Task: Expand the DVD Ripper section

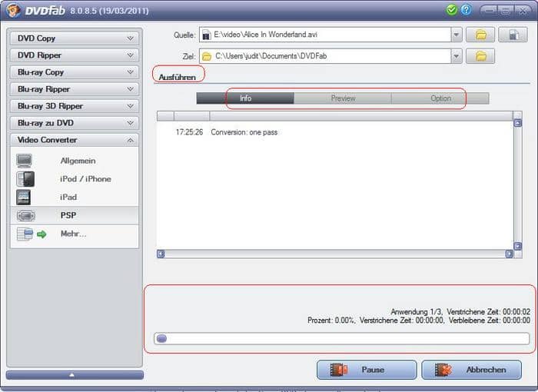Action: (75, 55)
